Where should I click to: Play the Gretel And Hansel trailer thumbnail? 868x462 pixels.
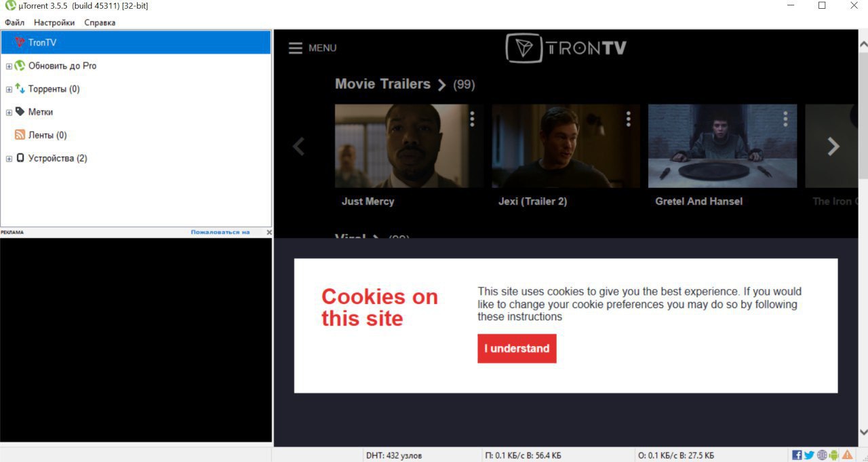click(722, 146)
